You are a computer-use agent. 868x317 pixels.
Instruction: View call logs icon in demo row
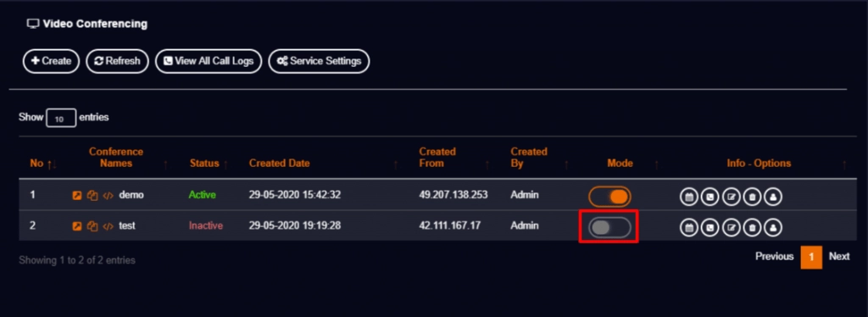709,197
